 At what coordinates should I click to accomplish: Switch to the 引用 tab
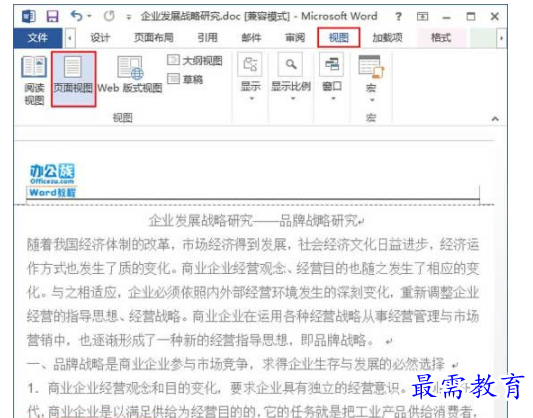click(207, 37)
